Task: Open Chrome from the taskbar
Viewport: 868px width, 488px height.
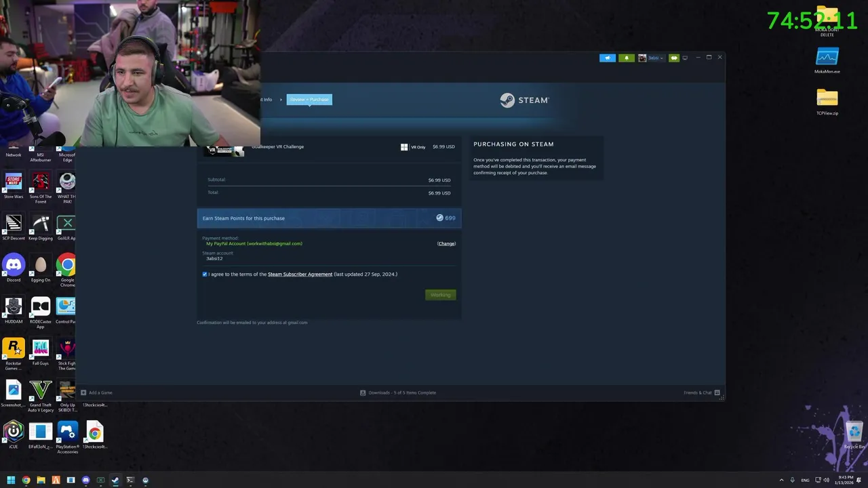Action: (26, 480)
